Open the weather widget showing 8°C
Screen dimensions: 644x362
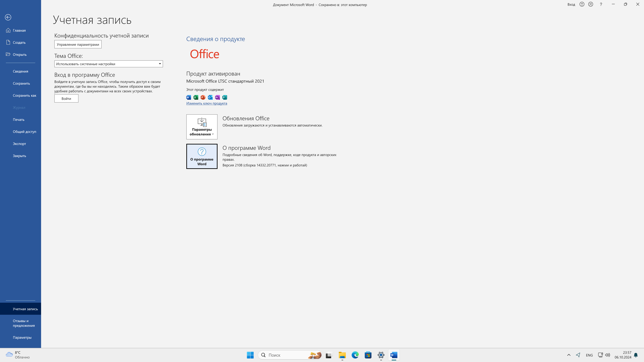tap(17, 355)
